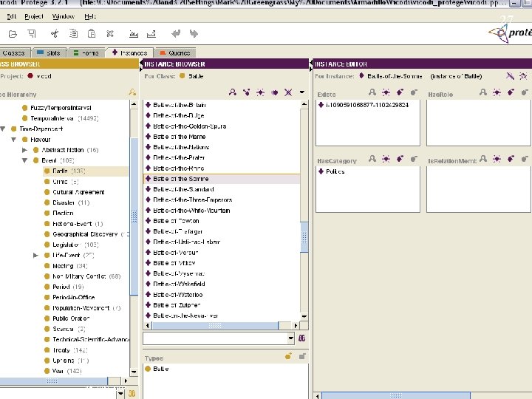Screen dimensions: 532x399
Task: Click the create note icon in Instance Editor header
Action: (x=523, y=76)
